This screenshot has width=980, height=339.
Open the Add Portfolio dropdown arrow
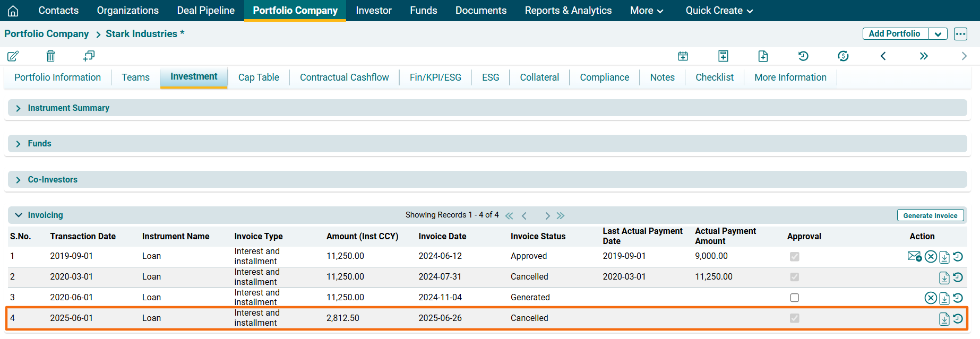938,34
